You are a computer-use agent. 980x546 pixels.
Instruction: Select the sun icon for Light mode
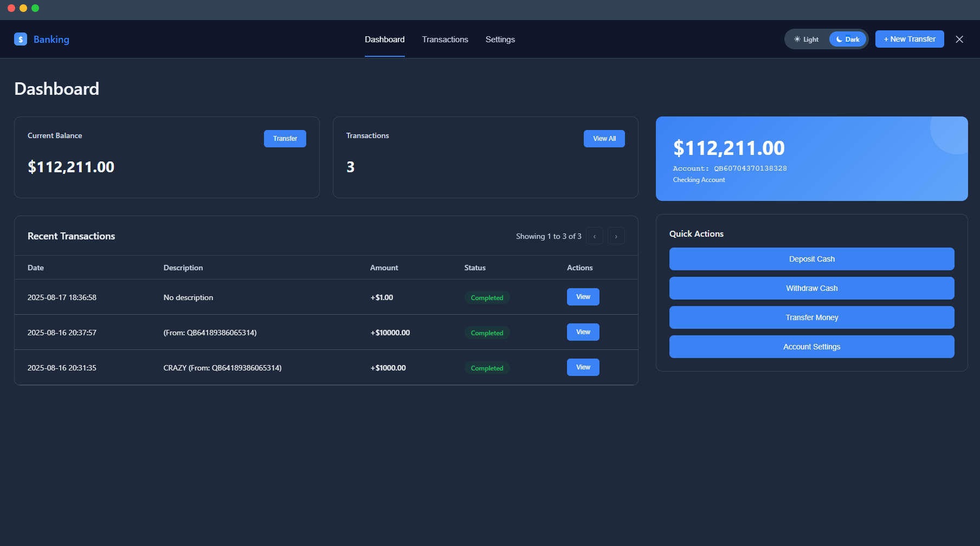(x=797, y=39)
